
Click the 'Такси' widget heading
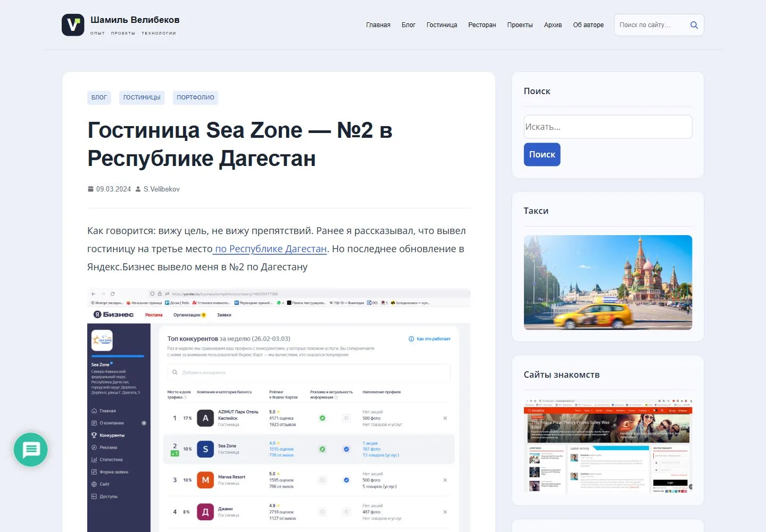click(x=536, y=211)
